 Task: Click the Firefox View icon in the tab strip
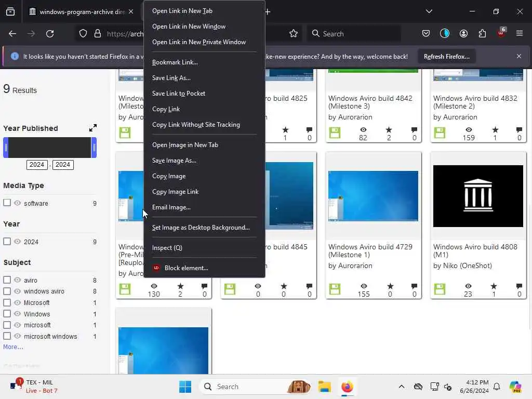10,11
